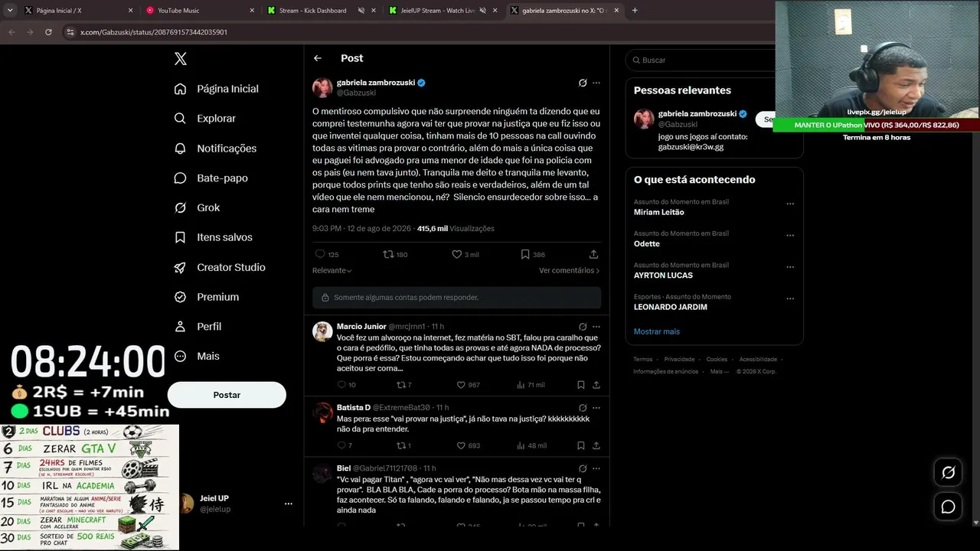980x551 pixels.
Task: Open options for AYRTON LUCAS trend
Action: click(790, 267)
